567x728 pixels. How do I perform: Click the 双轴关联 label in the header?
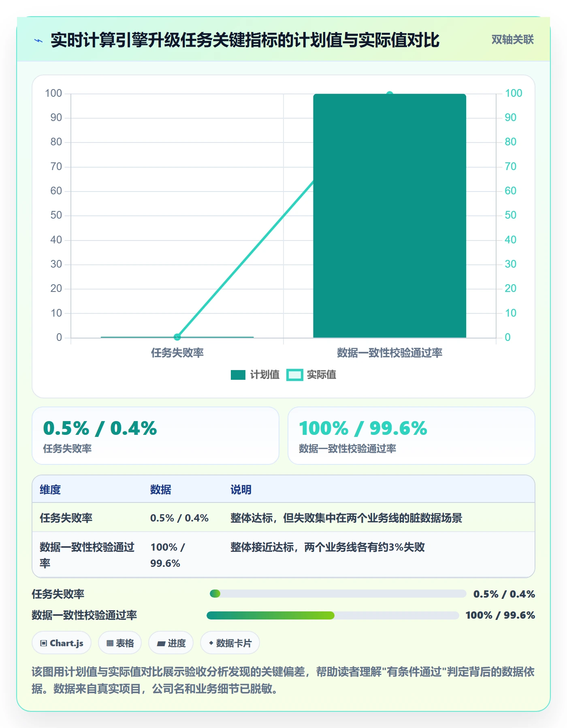[512, 39]
